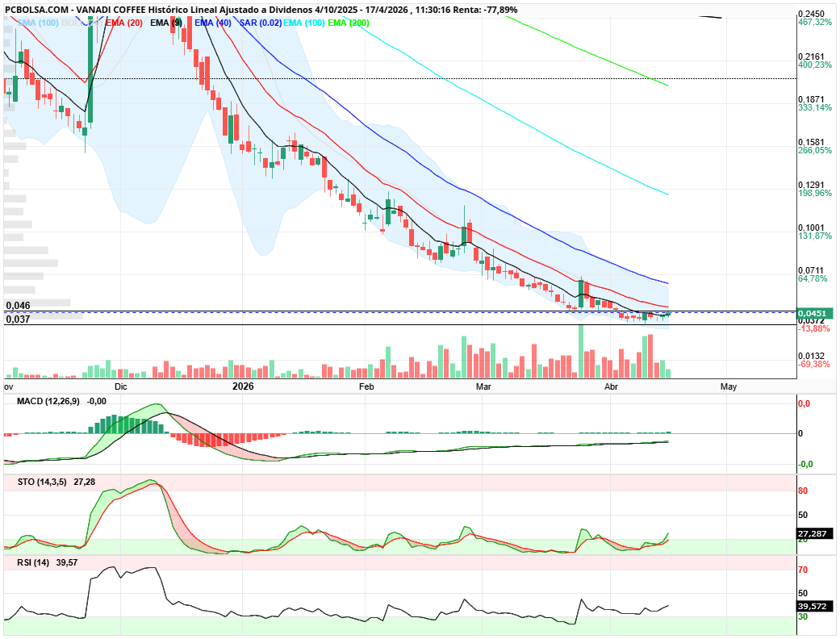Click the Abr label on the time axis
This screenshot has width=840, height=639.
tap(611, 387)
